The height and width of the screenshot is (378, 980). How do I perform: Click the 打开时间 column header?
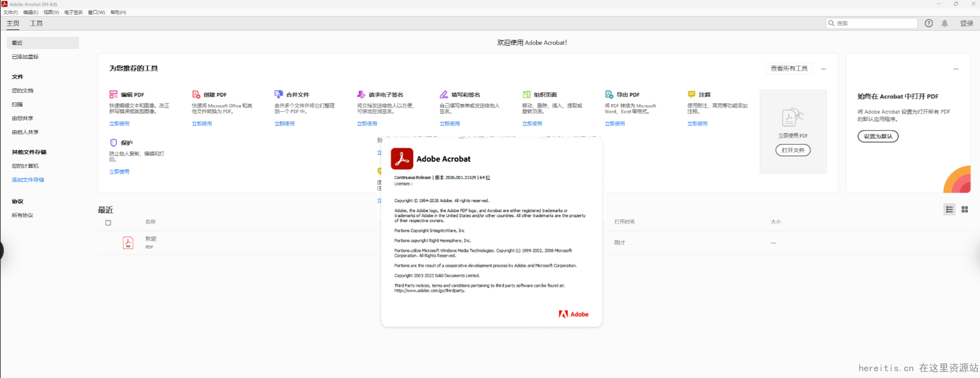[624, 222]
